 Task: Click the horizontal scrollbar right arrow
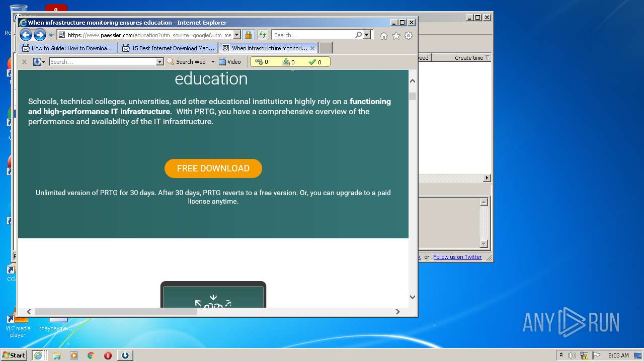(x=397, y=312)
